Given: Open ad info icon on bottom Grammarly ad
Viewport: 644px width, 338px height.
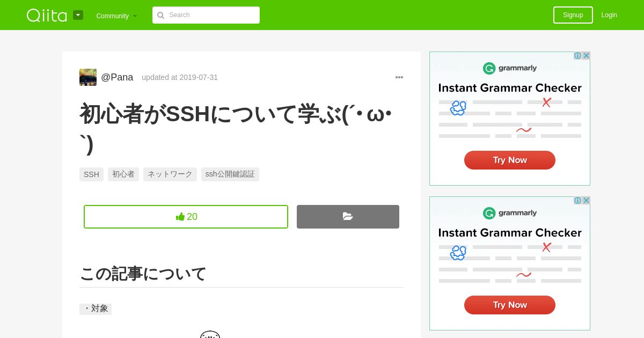Looking at the screenshot, I should (x=577, y=201).
